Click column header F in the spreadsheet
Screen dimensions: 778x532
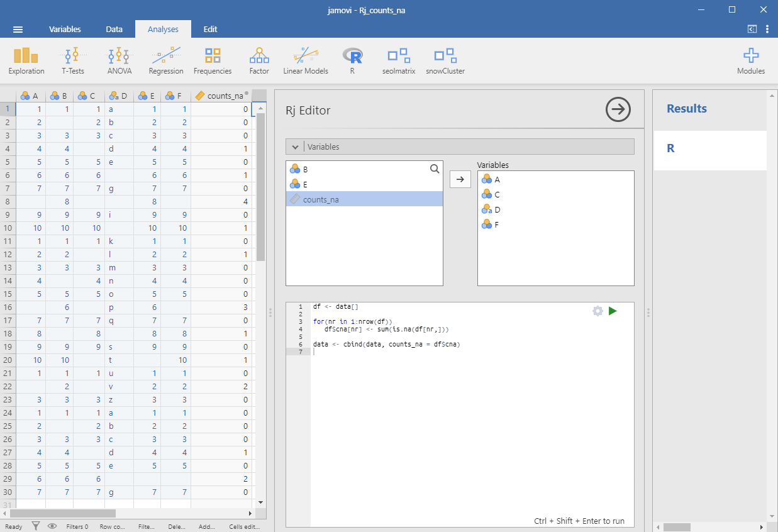pos(175,96)
